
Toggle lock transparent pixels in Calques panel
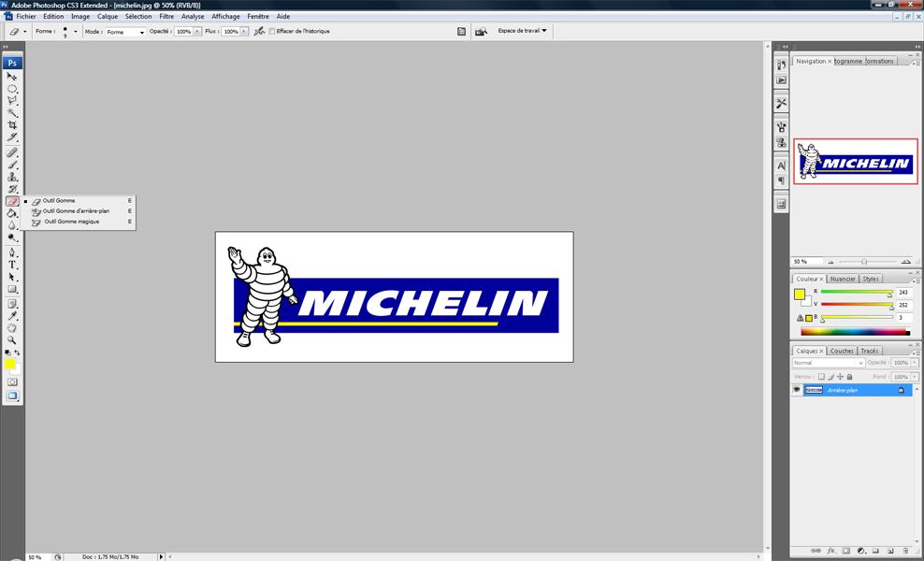pyautogui.click(x=821, y=377)
